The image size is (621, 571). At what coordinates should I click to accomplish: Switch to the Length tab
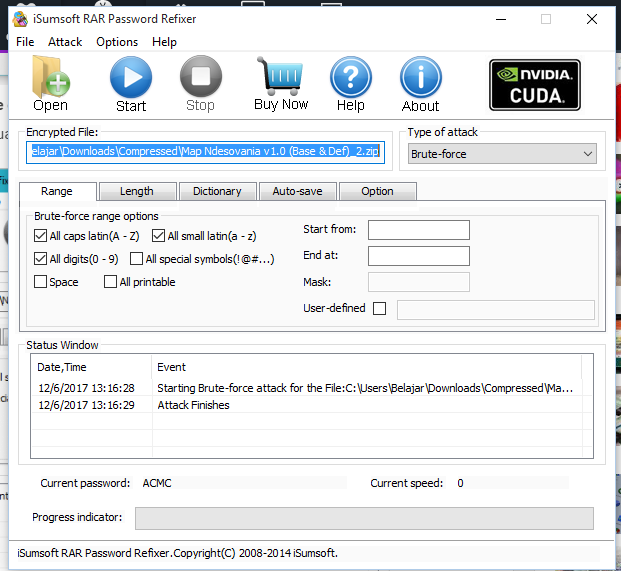point(137,191)
